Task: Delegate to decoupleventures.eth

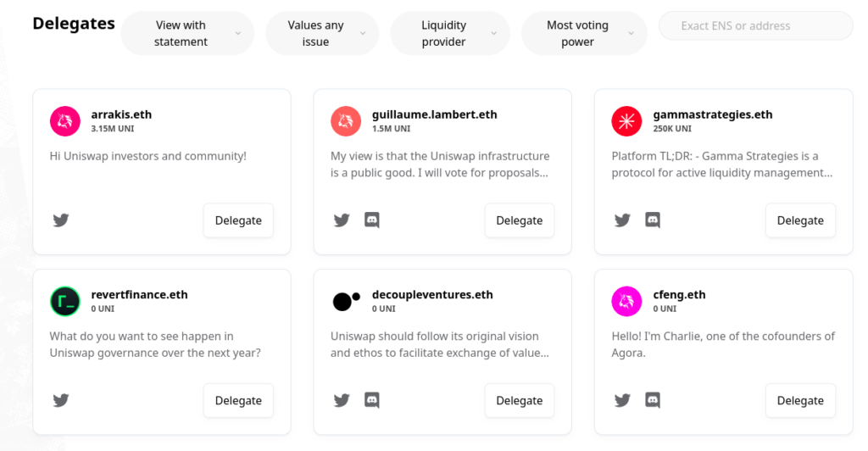Action: 519,400
